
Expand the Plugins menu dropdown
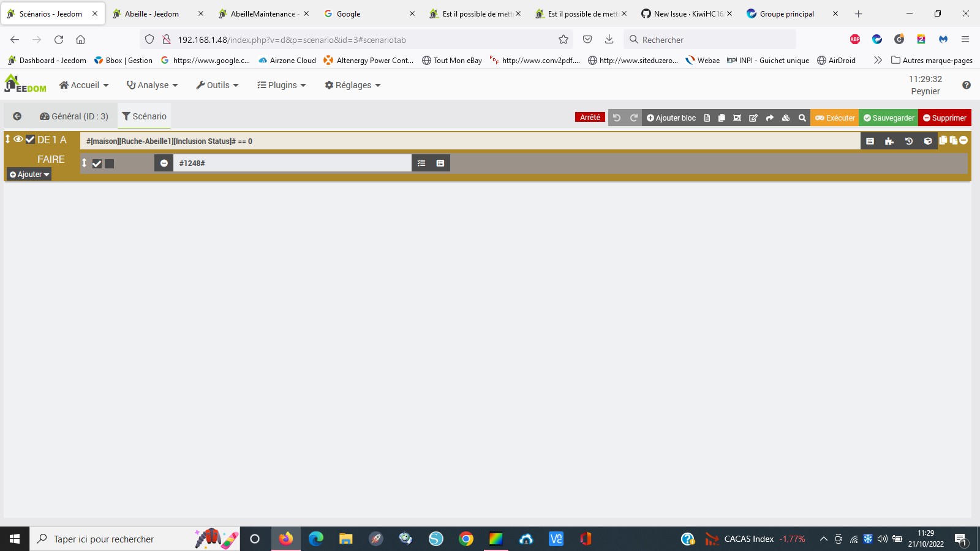281,85
